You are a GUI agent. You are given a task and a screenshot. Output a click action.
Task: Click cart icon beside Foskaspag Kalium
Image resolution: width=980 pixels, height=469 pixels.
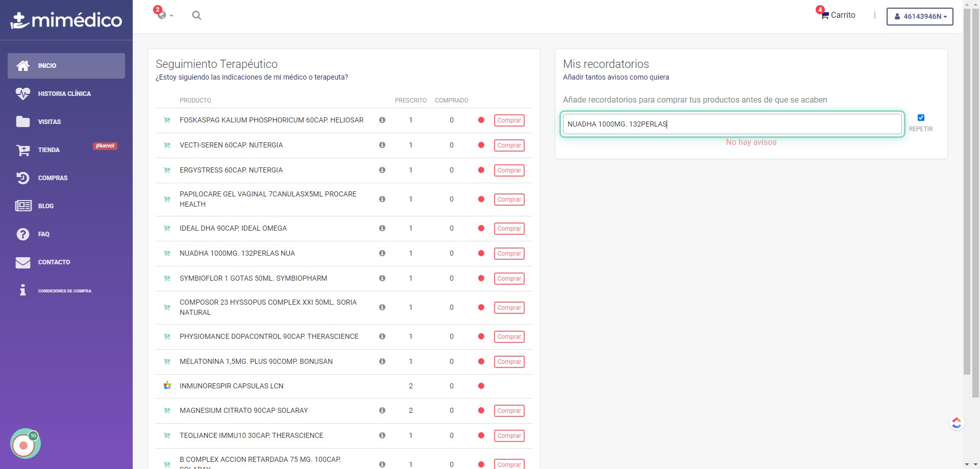[x=167, y=120]
